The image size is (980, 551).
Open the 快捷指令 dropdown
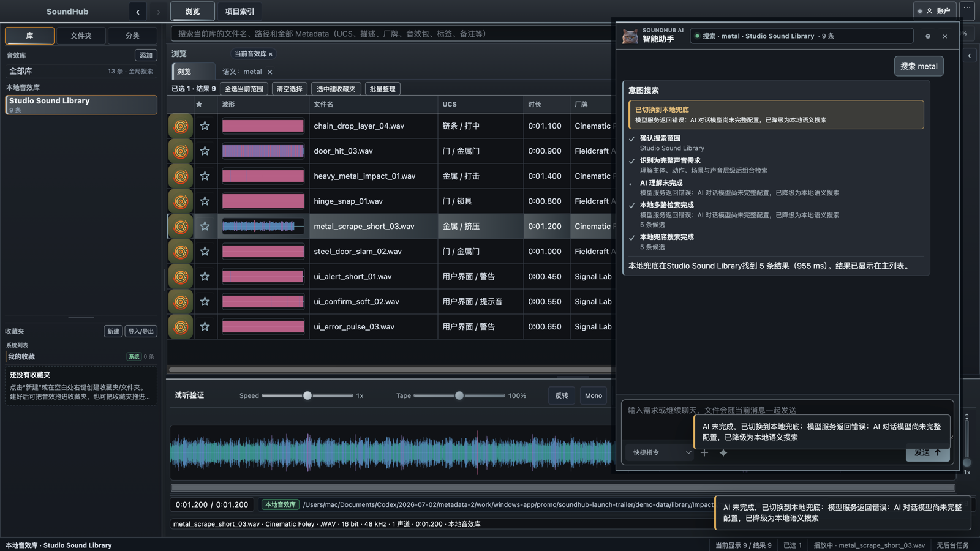(662, 453)
